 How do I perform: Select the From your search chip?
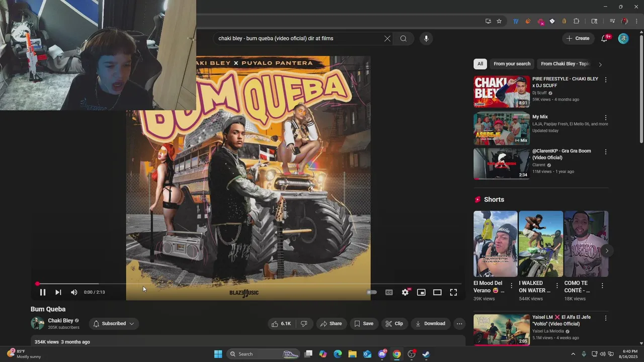[x=512, y=64]
